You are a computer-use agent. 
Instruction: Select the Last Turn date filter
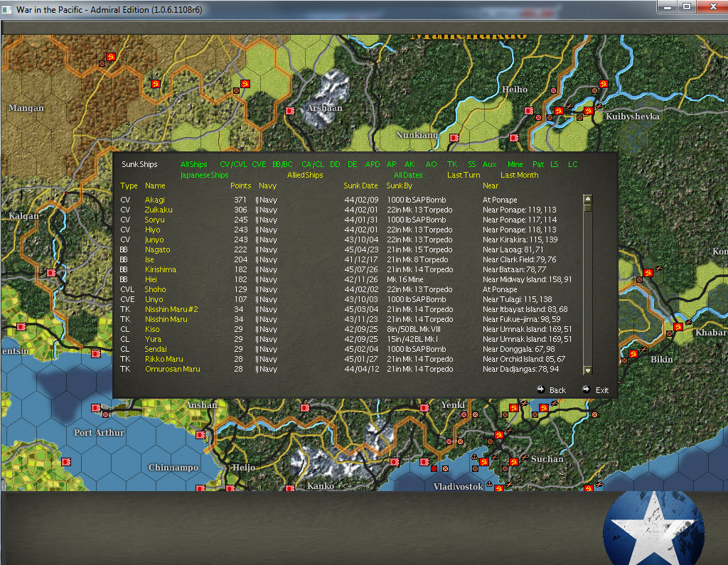[464, 175]
